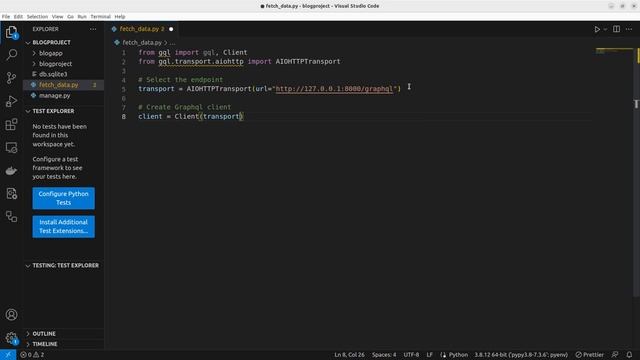Close fetch_data.py tab via unsaved dot
The height and width of the screenshot is (360, 640).
pos(171,29)
